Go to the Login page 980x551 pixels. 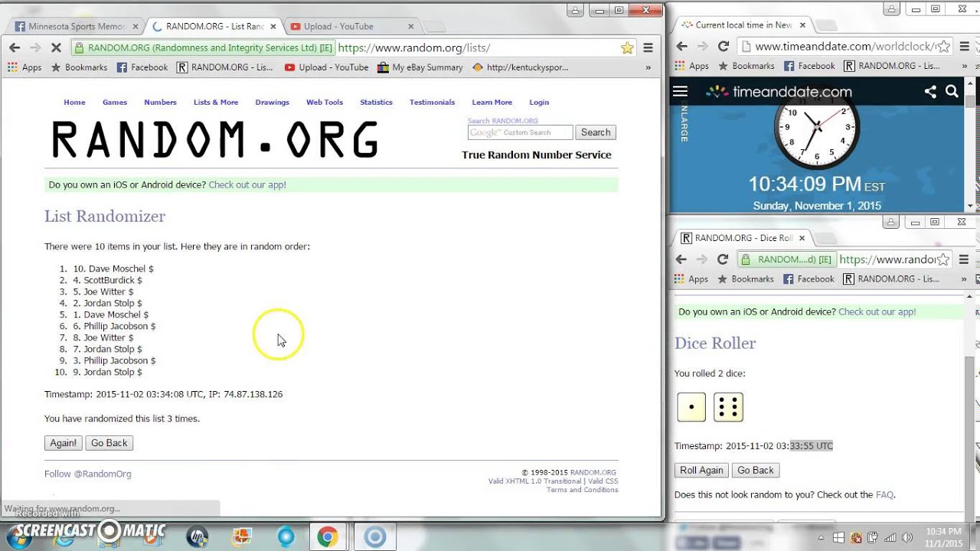coord(539,102)
